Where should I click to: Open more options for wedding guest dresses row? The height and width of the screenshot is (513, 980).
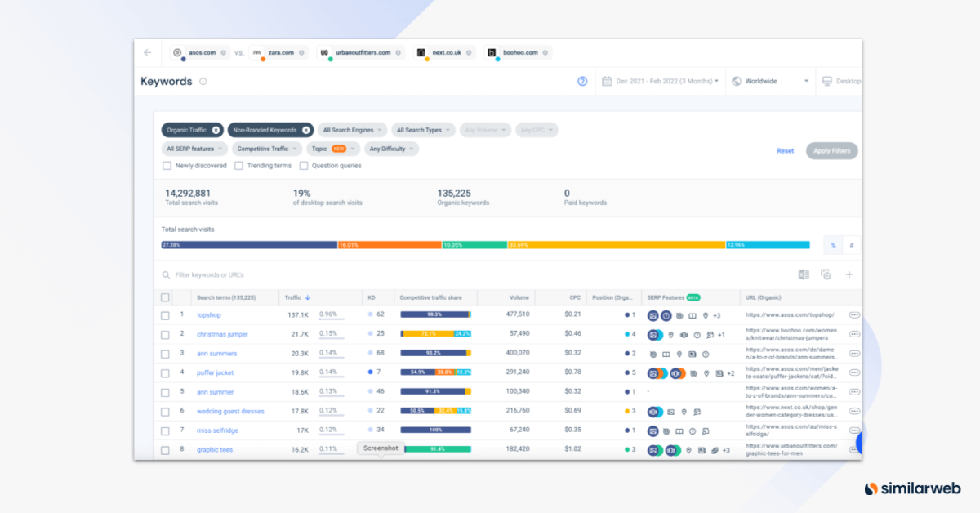tap(854, 411)
